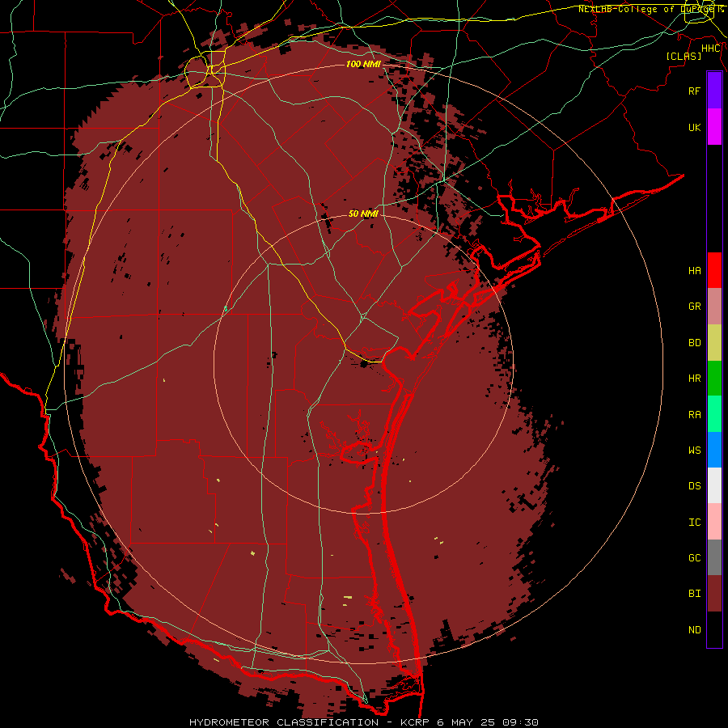The width and height of the screenshot is (728, 728).
Task: Click the UK legend label
Action: click(x=694, y=127)
